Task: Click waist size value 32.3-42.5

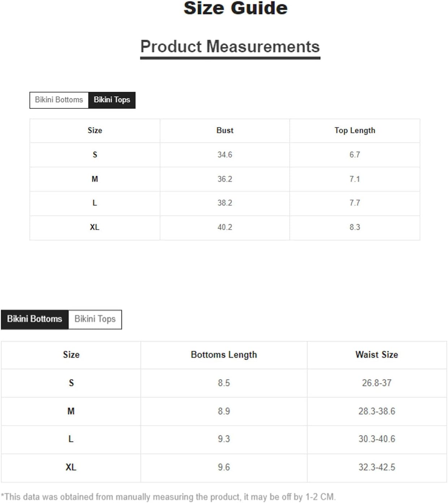Action: (377, 467)
